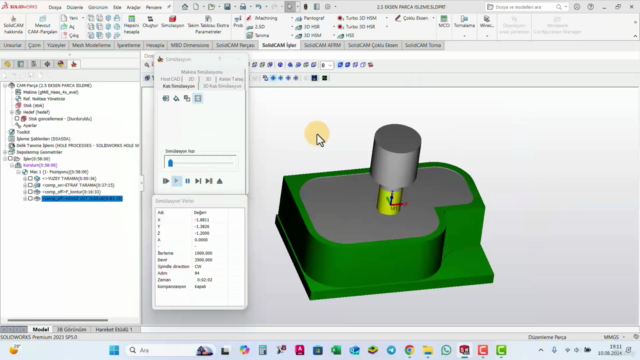Select Kalan Talaş simulation mode
The width and height of the screenshot is (640, 360).
(231, 79)
